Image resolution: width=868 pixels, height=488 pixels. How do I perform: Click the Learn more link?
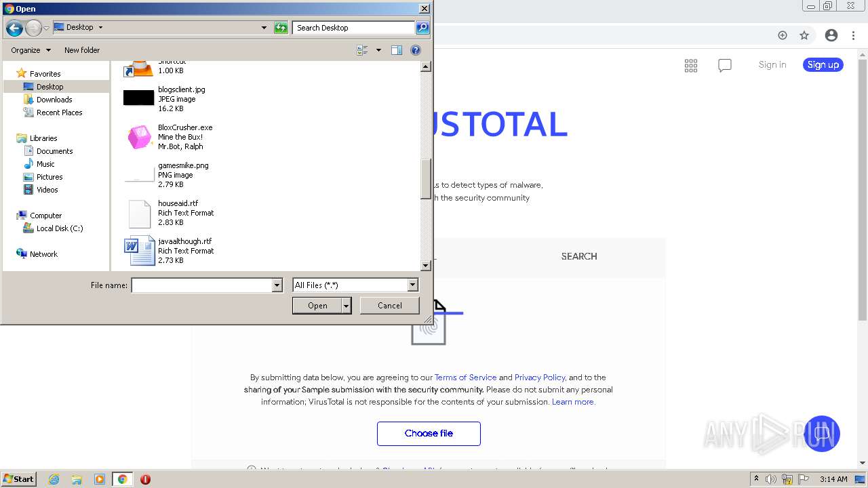click(573, 402)
